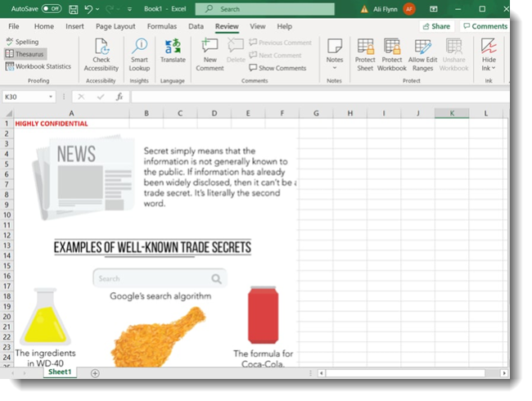Toggle the AutoSave switch
This screenshot has height=401, width=532.
pyautogui.click(x=51, y=9)
